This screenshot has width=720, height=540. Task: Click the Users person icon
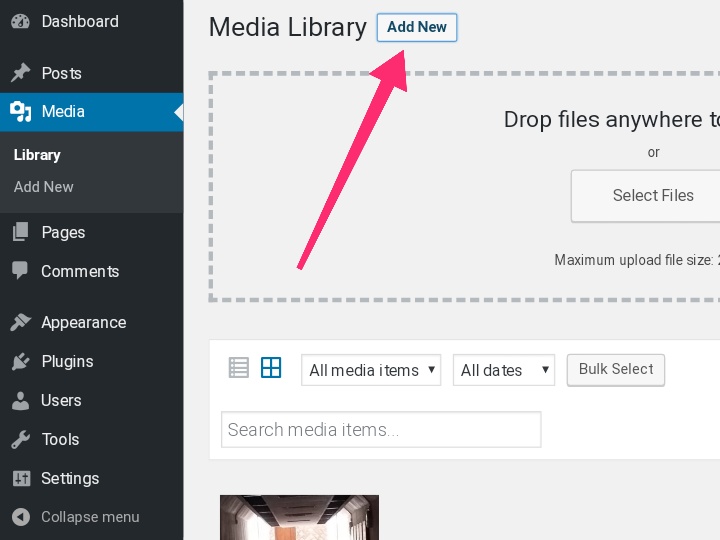tap(20, 400)
